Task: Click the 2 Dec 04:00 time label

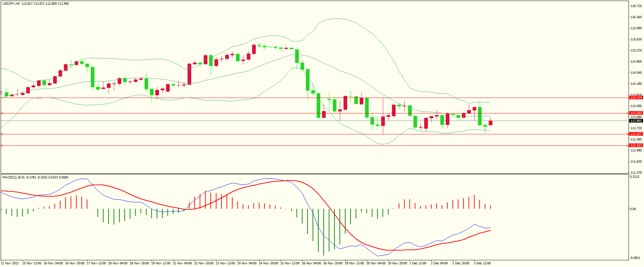Action: (439, 263)
